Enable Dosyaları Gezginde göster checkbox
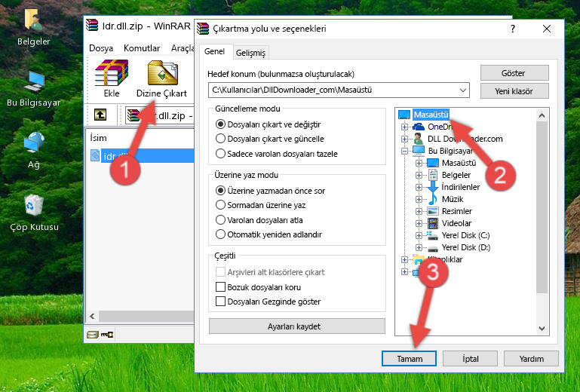Viewport: 580px width, 392px height. (x=220, y=301)
